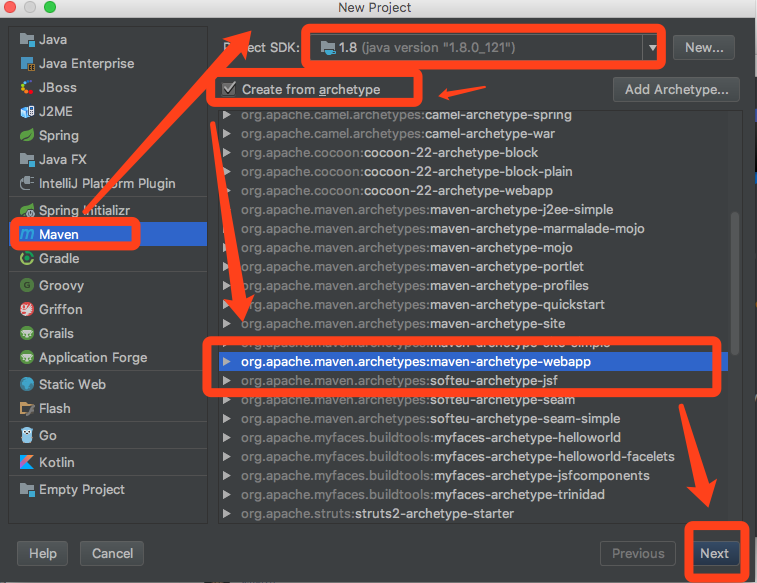
Task: Select maven-archetype-quickstart row
Action: 473,305
